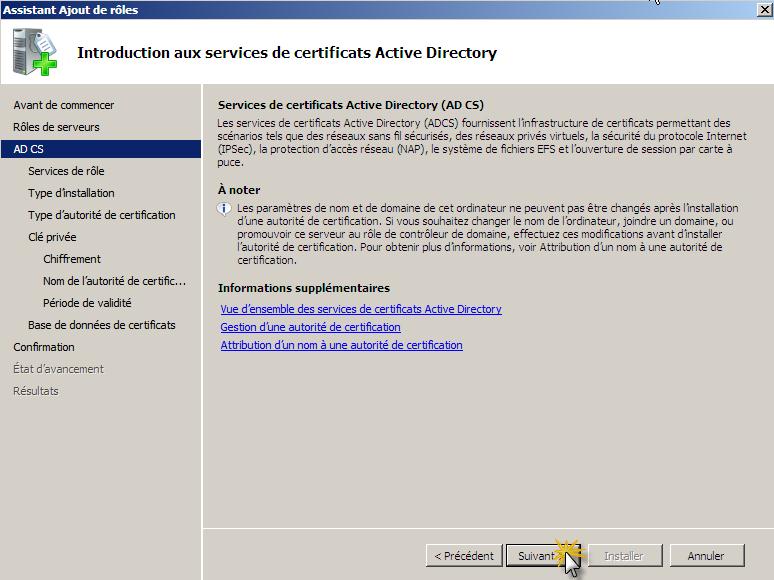Open Gestion d'une autorité de certification link
This screenshot has height=580, width=774.
(x=310, y=327)
